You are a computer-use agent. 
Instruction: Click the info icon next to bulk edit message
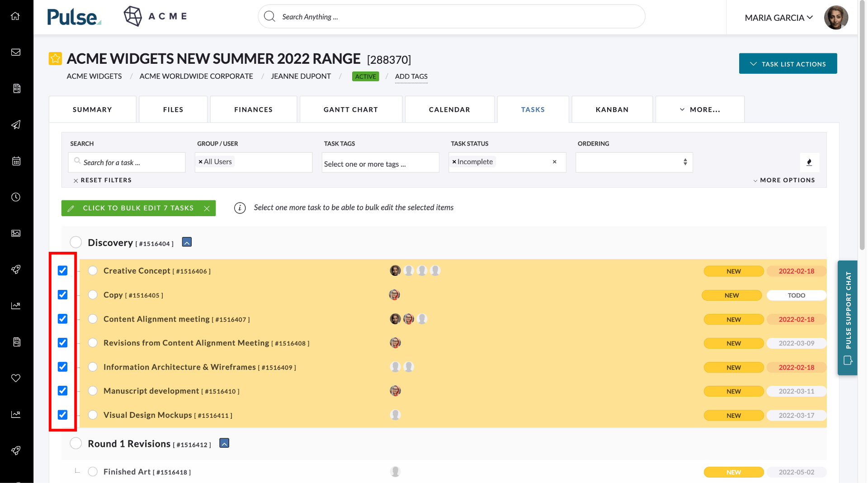[x=240, y=208]
